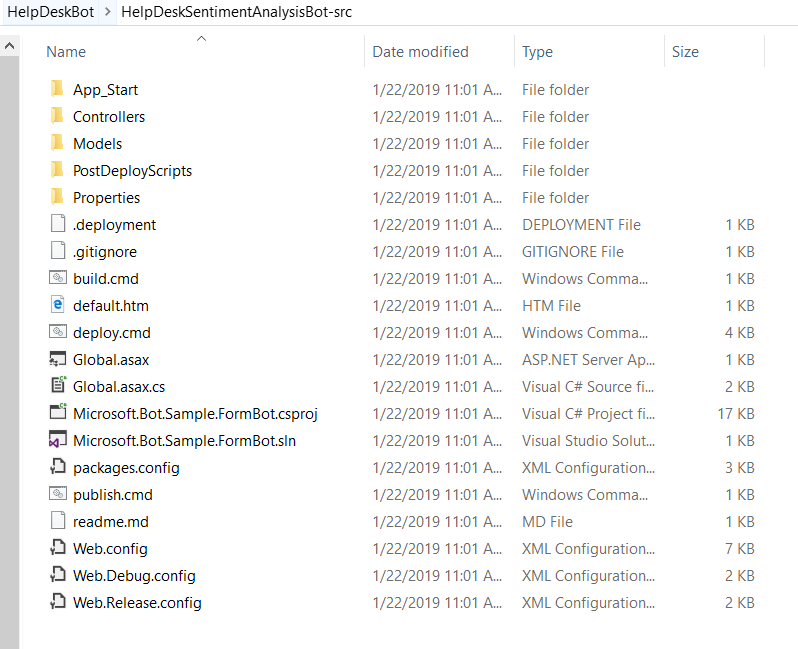Click the MD File type cell
The image size is (798, 649).
coord(547,521)
